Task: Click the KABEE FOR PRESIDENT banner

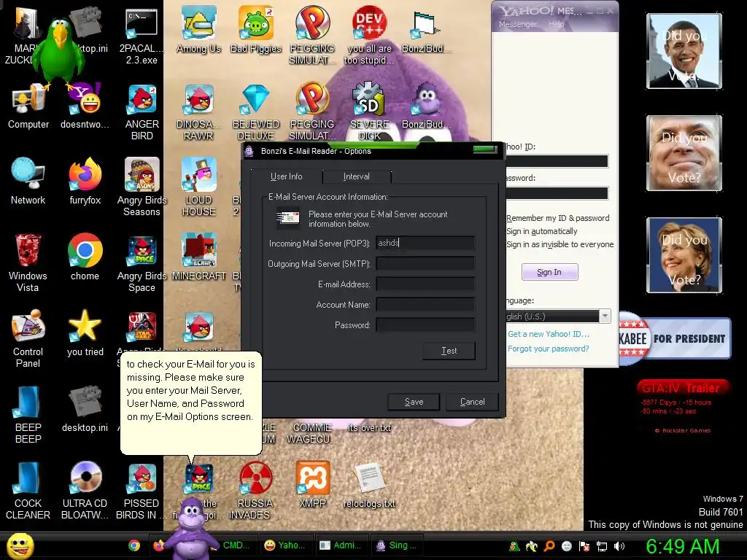Action: [675, 338]
